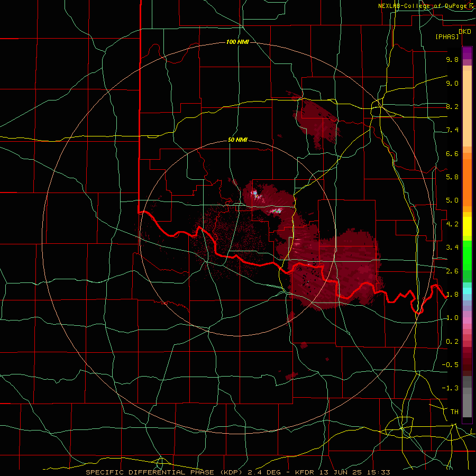Pick the cyan band beside 1.8
This screenshot has width=476, height=476.
(x=467, y=291)
